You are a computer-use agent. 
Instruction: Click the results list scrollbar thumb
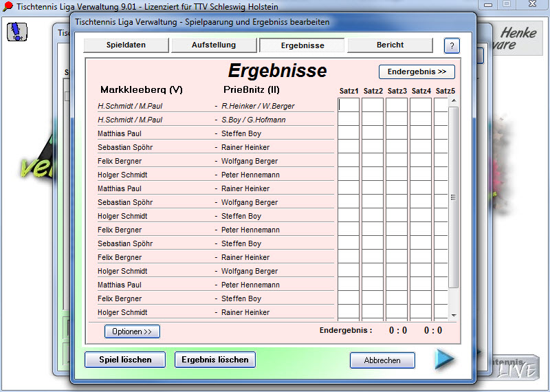(x=453, y=197)
